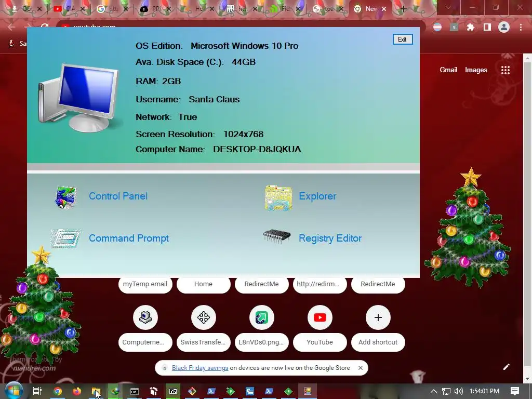Click the browser back arrow

pos(11,27)
